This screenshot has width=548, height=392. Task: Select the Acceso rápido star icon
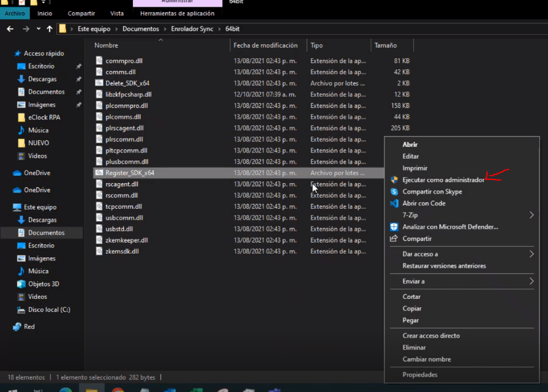coord(18,53)
